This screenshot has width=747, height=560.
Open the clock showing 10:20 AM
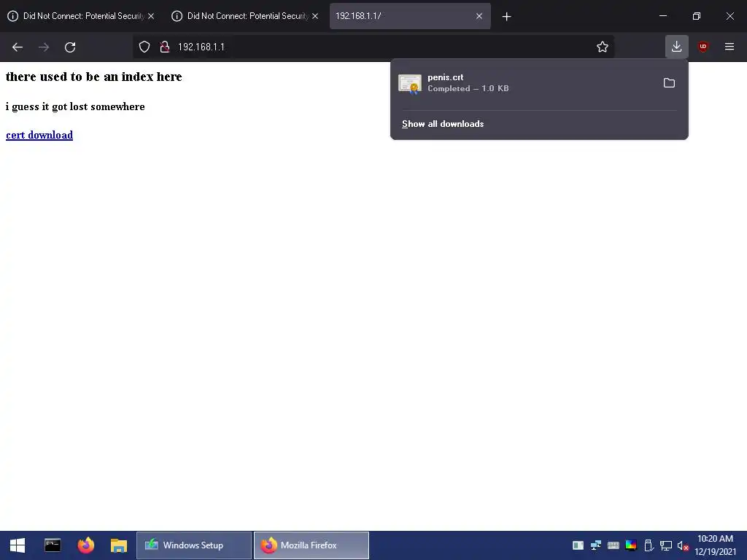tap(715, 545)
